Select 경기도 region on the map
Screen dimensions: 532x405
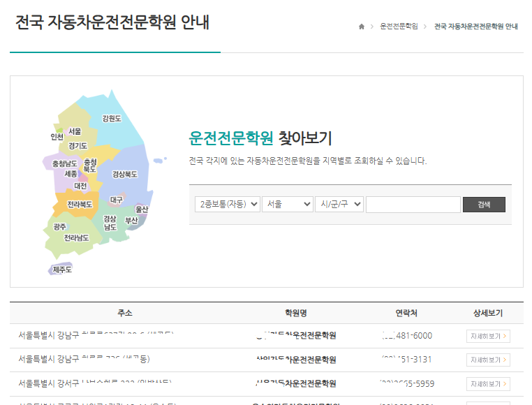(x=77, y=146)
